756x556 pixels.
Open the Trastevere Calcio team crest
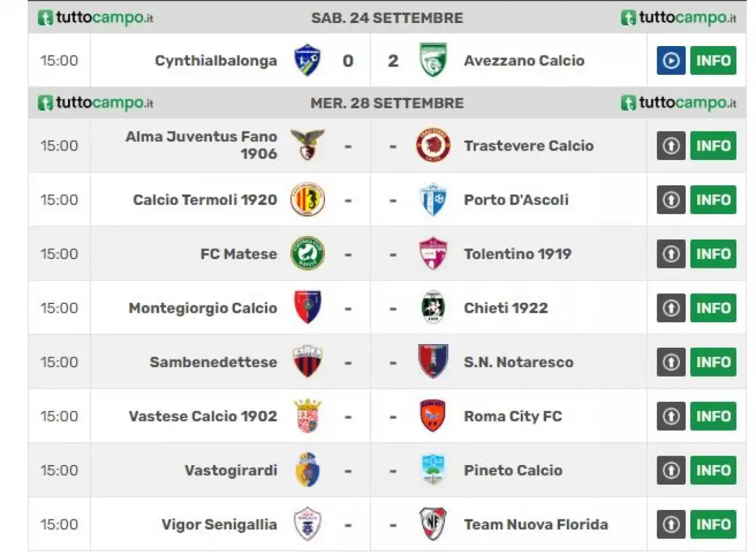point(433,145)
